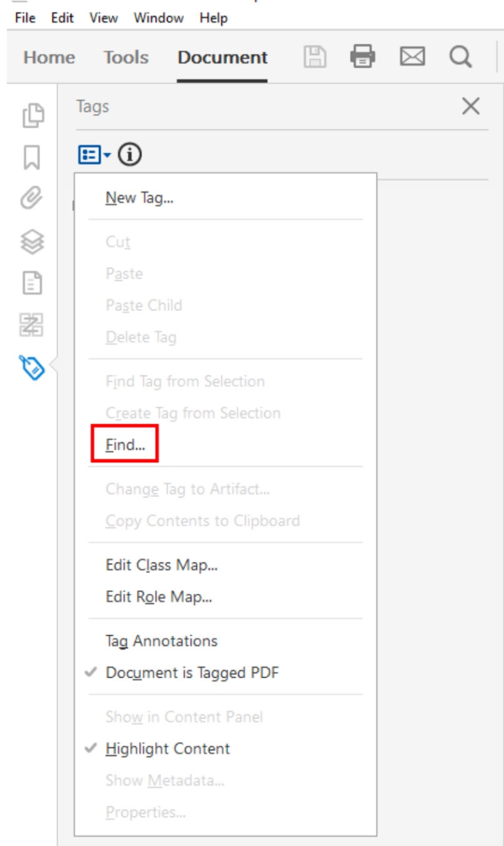The height and width of the screenshot is (846, 504).
Task: Switch to the Tools tab
Action: coord(126,58)
